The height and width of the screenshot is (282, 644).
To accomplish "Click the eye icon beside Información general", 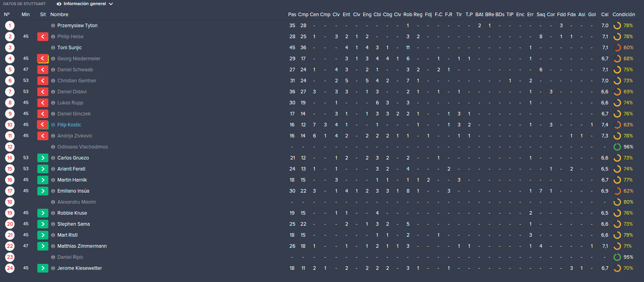I will (59, 4).
